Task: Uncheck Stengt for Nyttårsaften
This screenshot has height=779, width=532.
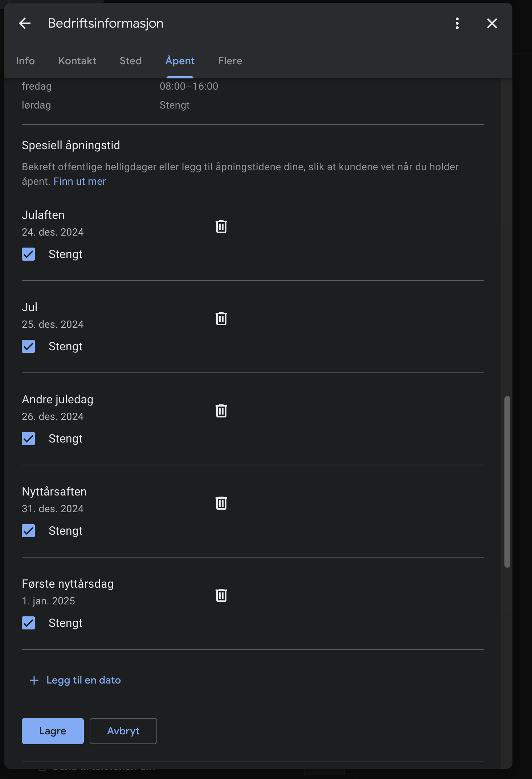Action: pyautogui.click(x=28, y=531)
